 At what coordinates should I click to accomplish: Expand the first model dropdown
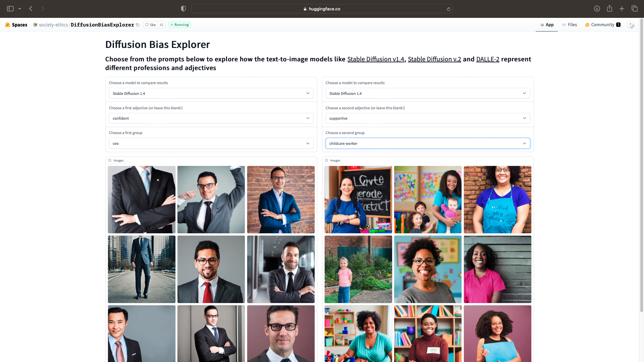click(211, 93)
